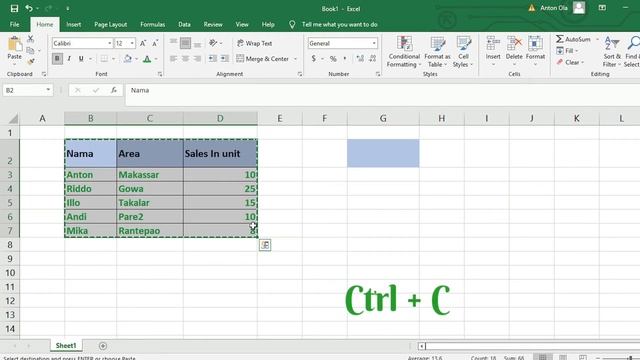Expand the Name Box dropdown

coord(48,90)
